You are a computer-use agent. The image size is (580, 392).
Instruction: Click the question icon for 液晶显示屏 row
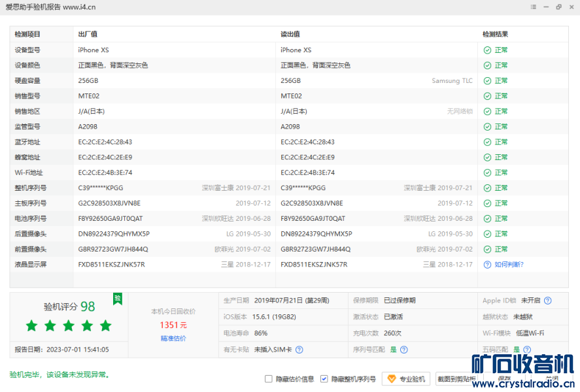(487, 265)
